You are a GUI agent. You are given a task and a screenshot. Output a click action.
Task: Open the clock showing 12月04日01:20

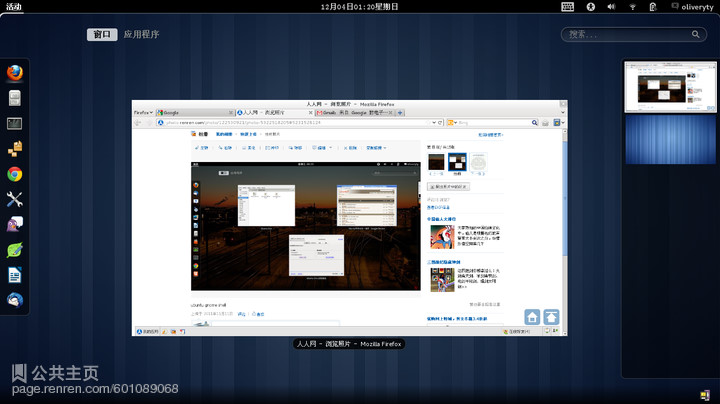359,6
